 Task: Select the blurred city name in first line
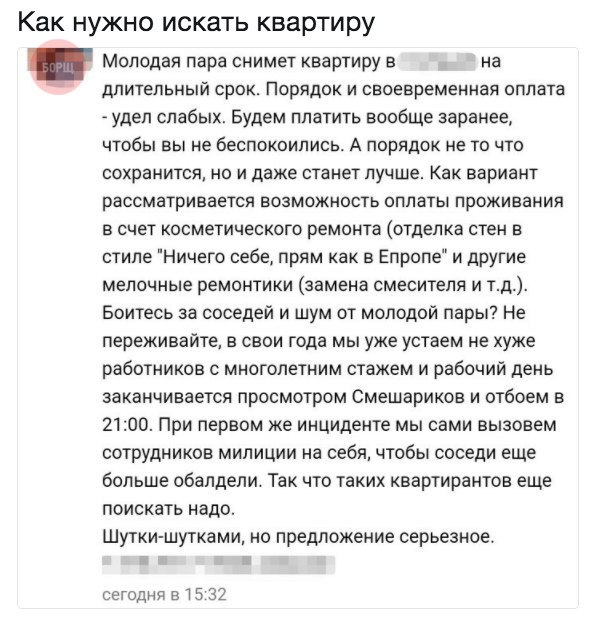[x=436, y=62]
